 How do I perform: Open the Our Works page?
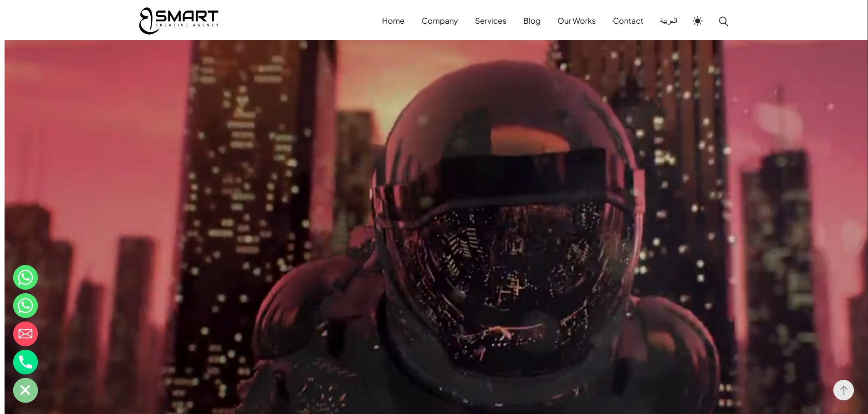[x=576, y=21]
